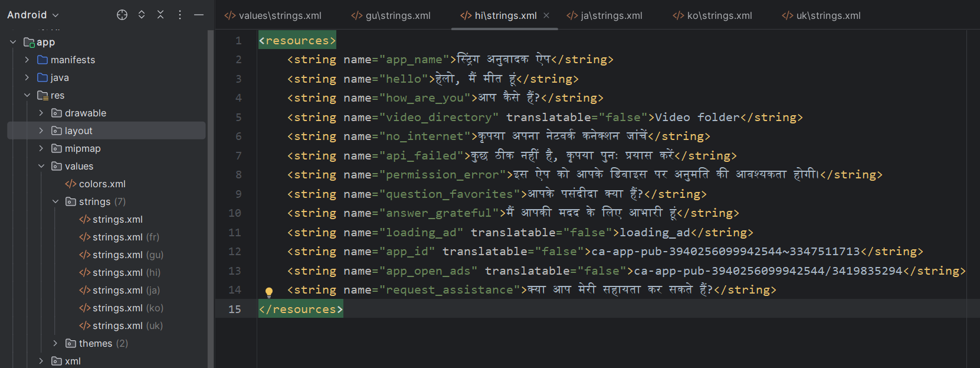
Task: Click the colors.xml file icon in tree
Action: point(70,184)
